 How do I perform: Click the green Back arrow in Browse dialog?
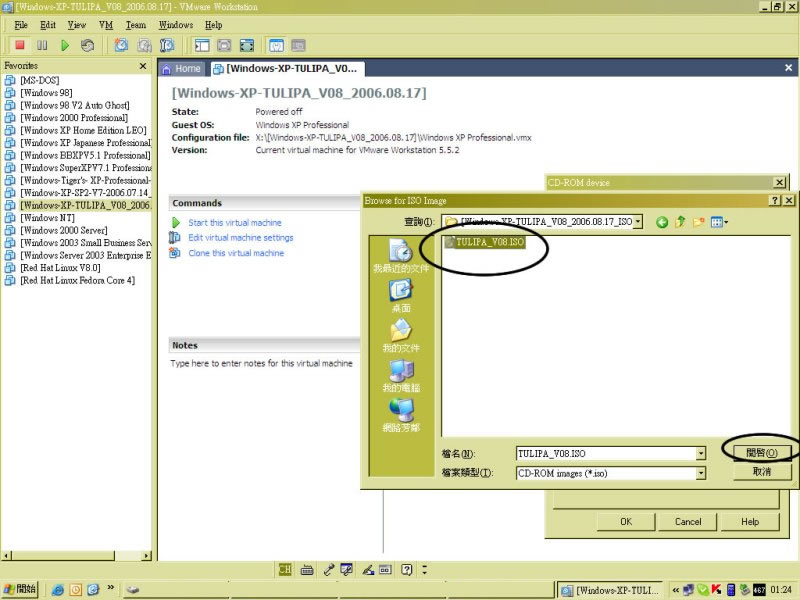[x=662, y=222]
